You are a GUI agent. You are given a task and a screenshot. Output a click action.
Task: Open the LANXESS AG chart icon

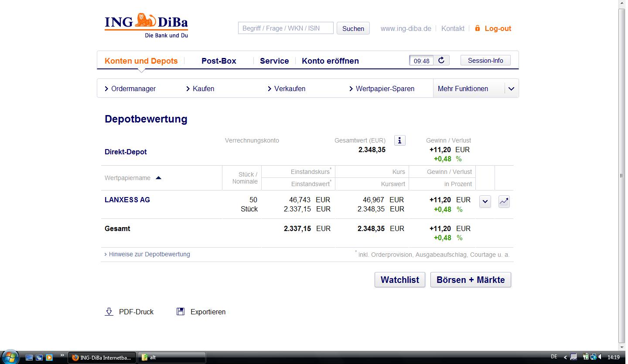point(504,201)
